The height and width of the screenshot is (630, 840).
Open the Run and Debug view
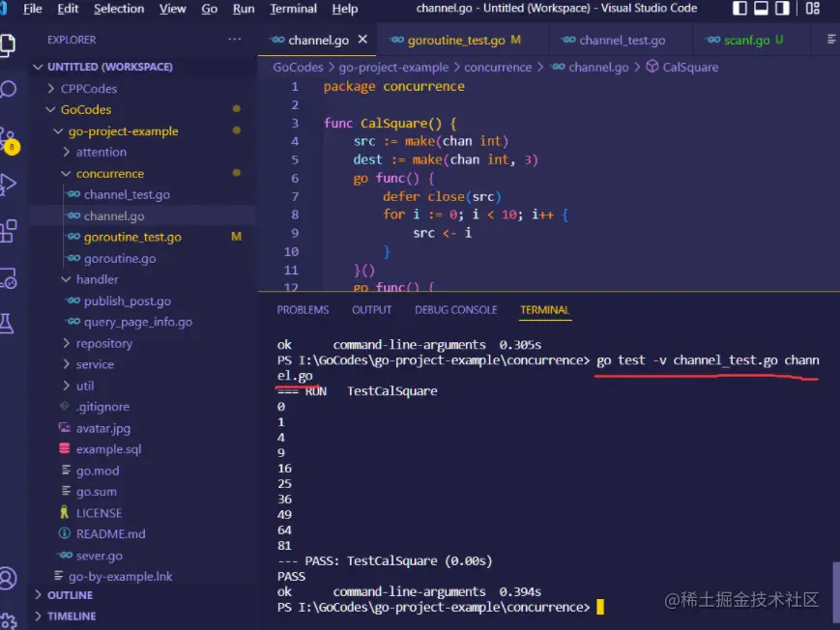8,185
